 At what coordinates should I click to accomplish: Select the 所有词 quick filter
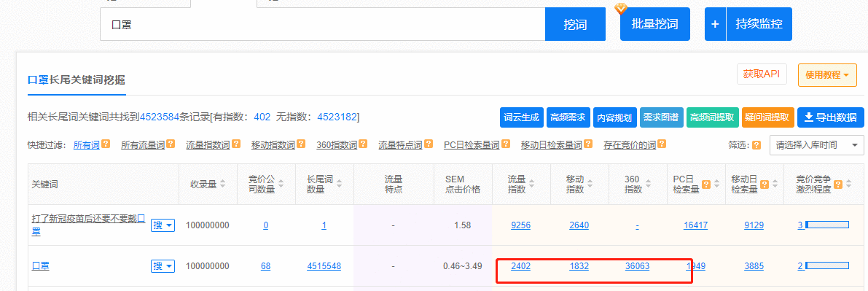pos(86,145)
